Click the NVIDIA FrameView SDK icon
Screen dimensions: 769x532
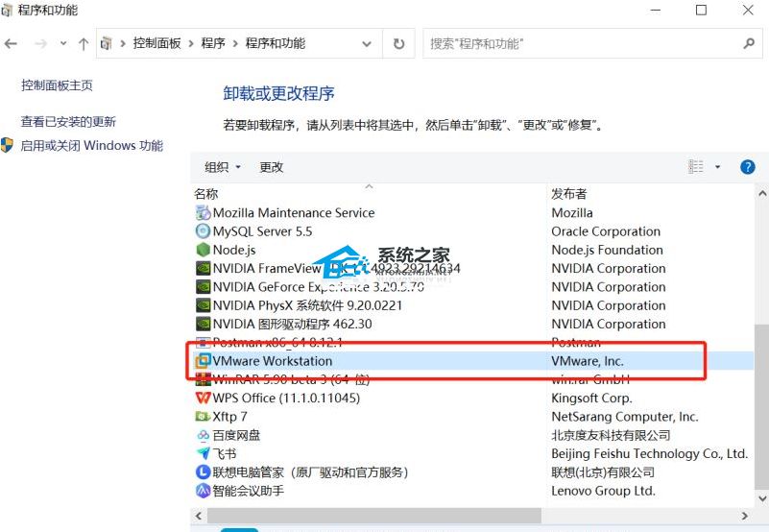click(x=203, y=269)
